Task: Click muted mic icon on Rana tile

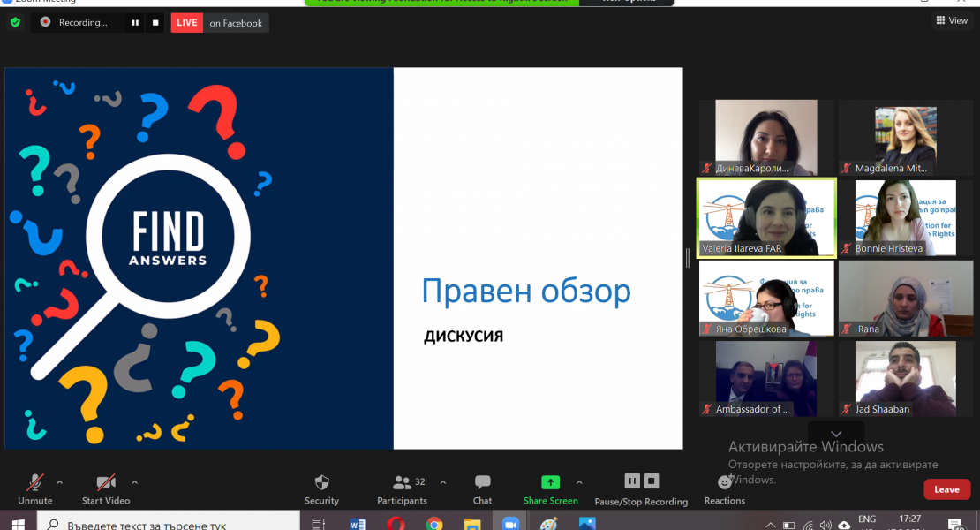Action: 847,329
